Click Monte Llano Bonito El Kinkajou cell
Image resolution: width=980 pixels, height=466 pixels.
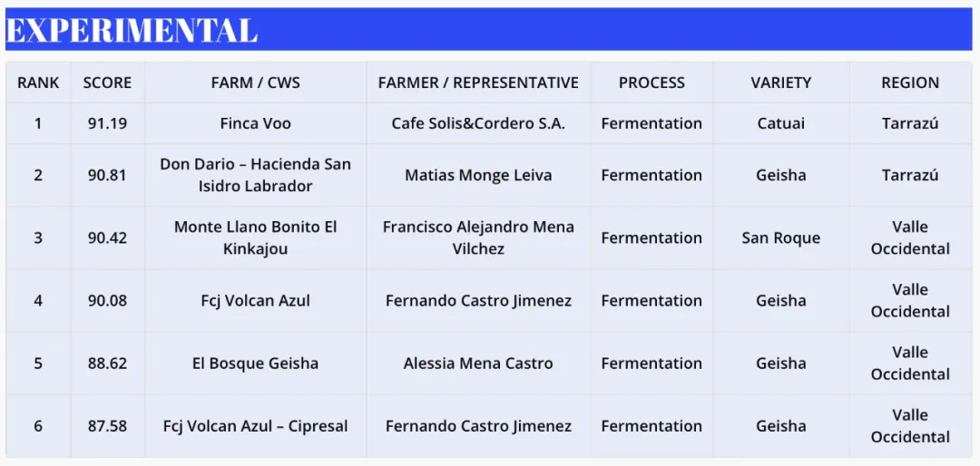pyautogui.click(x=256, y=238)
